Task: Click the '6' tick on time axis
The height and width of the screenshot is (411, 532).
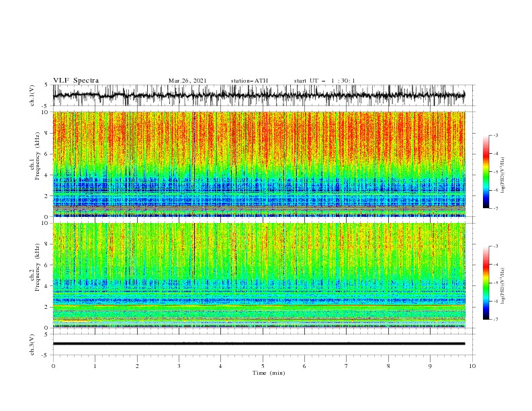Action: pyautogui.click(x=304, y=366)
